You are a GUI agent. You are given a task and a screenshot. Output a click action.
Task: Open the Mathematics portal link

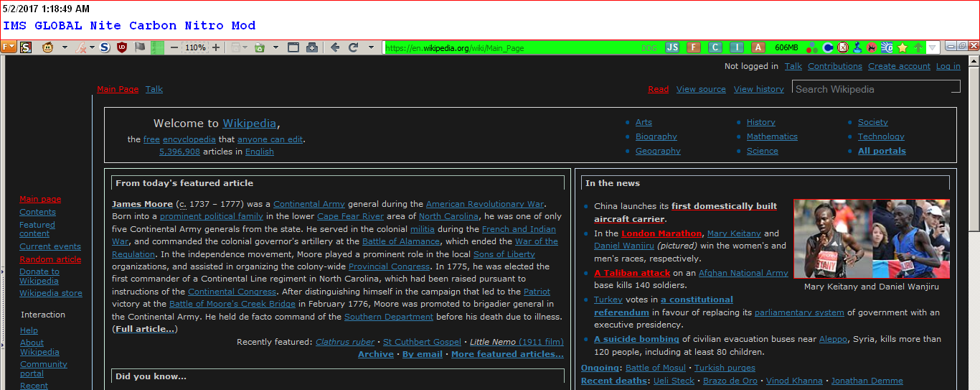pos(772,136)
